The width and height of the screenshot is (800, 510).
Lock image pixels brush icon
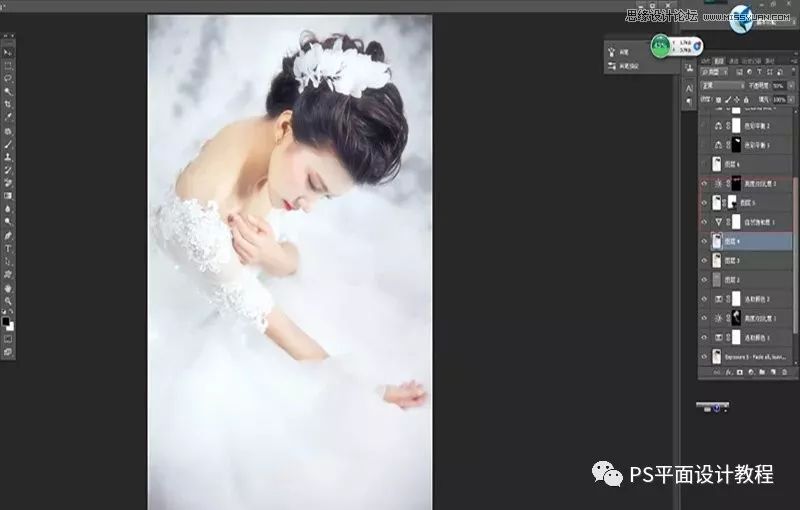(x=728, y=99)
